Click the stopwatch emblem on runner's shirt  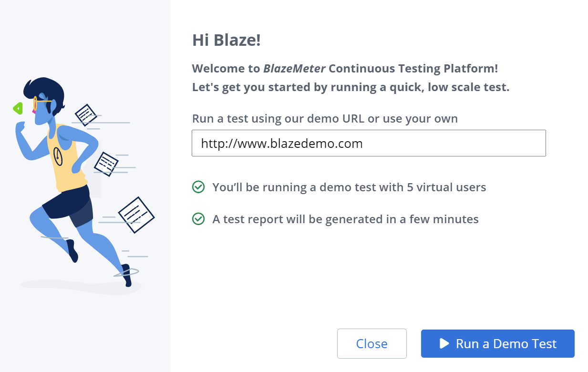click(58, 156)
